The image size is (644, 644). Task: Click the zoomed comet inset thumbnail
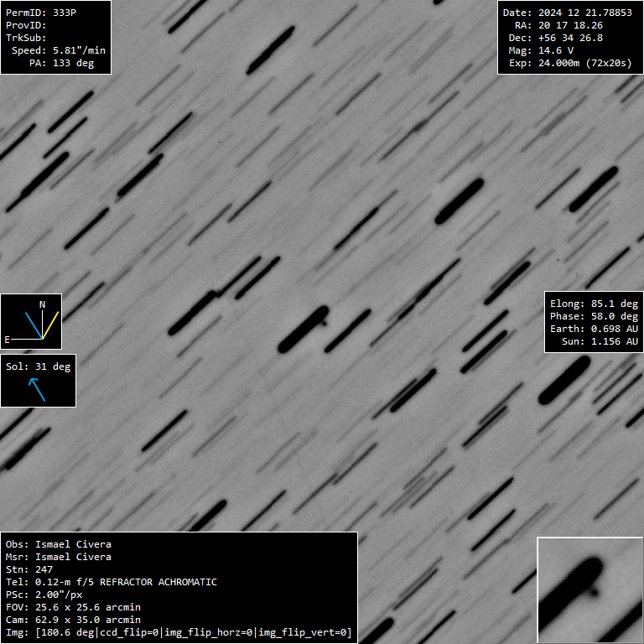click(589, 589)
